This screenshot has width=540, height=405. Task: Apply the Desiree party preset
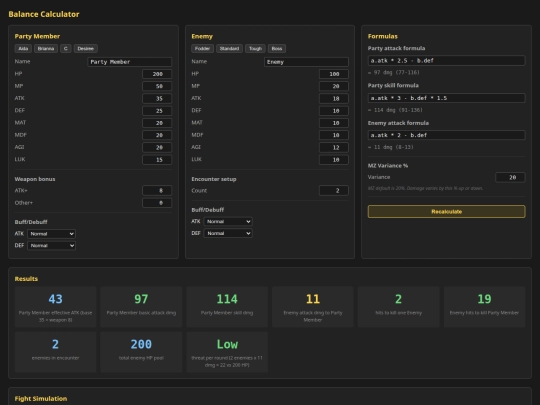click(x=86, y=49)
